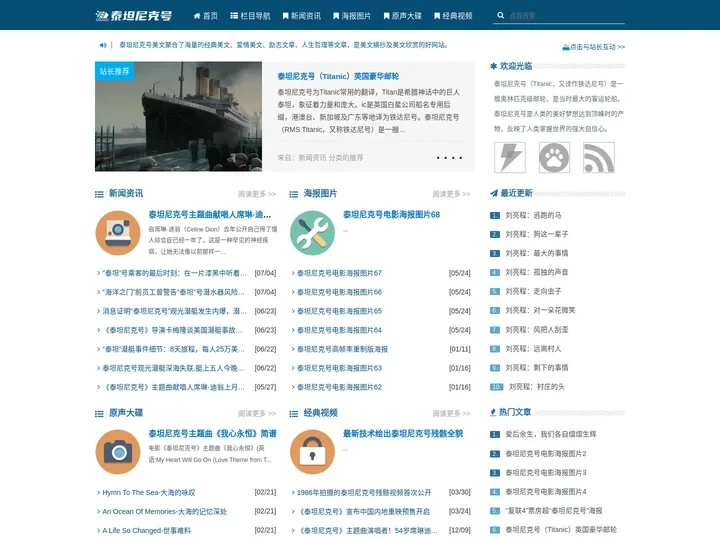Click the orange camera icon in 原声大碟
The height and width of the screenshot is (540, 720).
[x=118, y=452]
